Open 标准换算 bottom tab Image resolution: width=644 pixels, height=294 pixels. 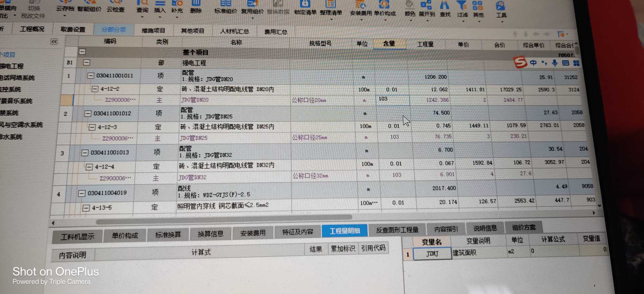[x=168, y=235]
